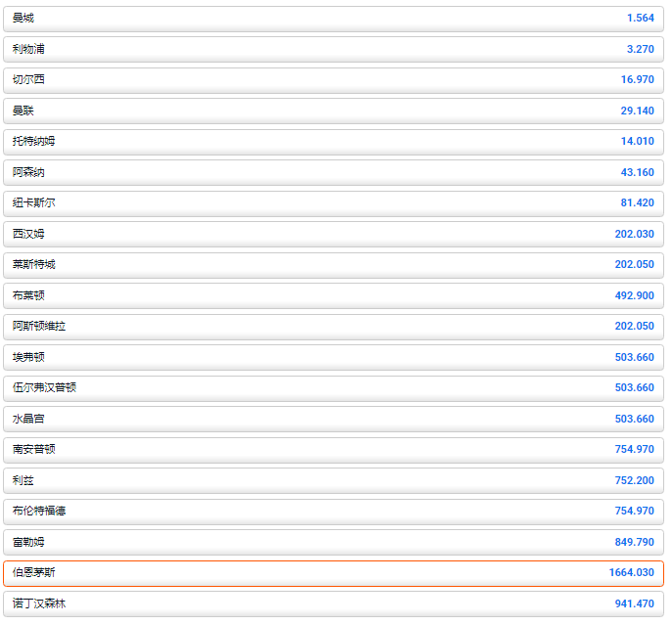Select the 纽卡斯尔 team name
The image size is (672, 625).
point(34,202)
